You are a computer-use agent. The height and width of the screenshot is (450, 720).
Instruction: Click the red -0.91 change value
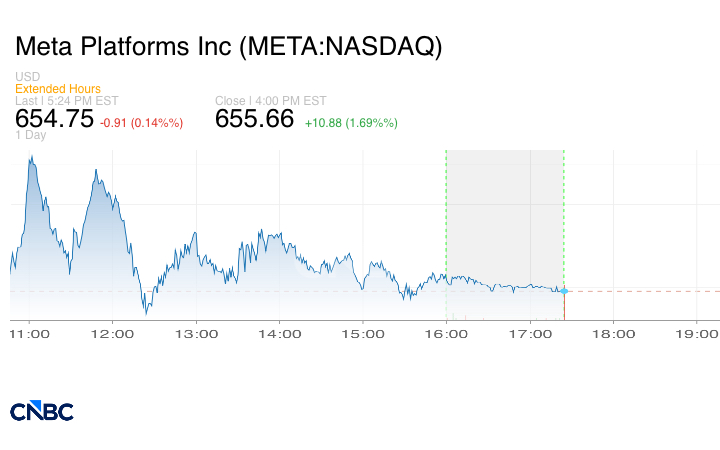[141, 122]
